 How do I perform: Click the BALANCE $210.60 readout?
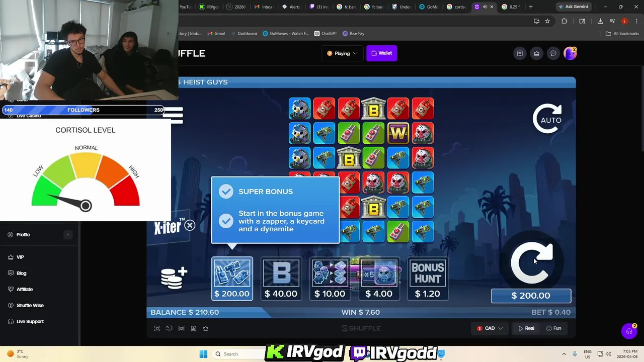pyautogui.click(x=185, y=312)
